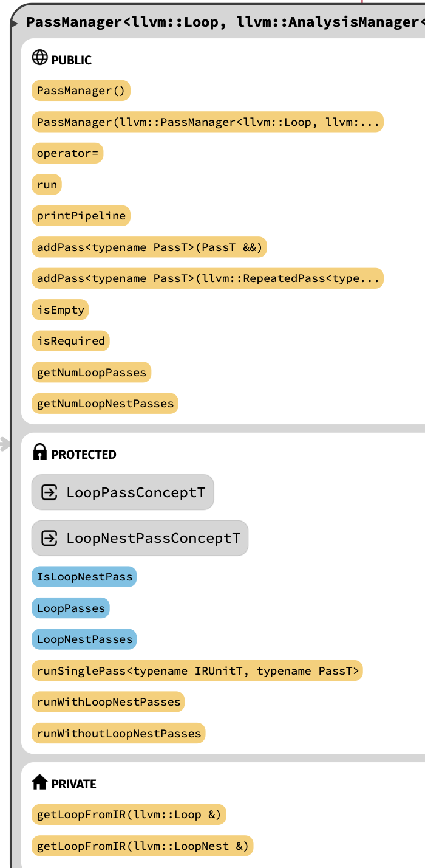Click the globe icon beside PUBLIC
This screenshot has height=868, width=425.
[39, 58]
